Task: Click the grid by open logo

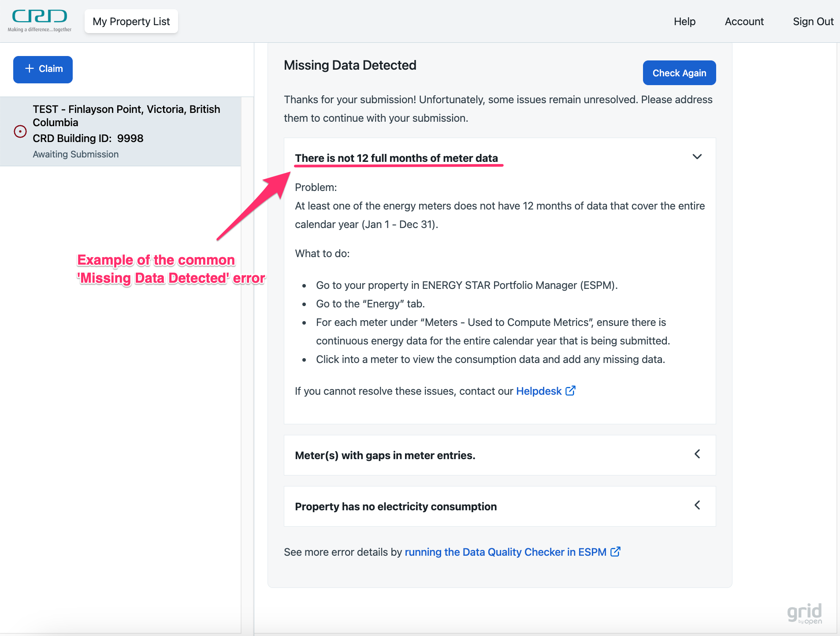Action: pyautogui.click(x=804, y=613)
